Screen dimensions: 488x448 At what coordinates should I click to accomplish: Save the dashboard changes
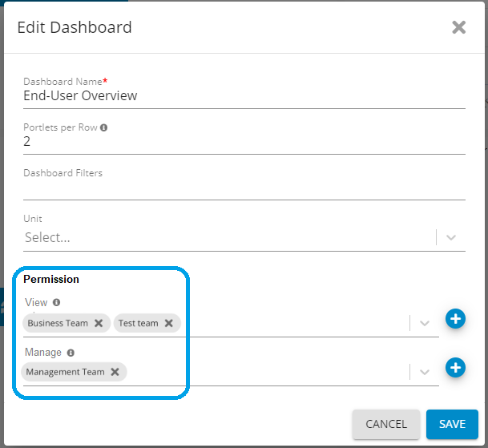click(452, 424)
